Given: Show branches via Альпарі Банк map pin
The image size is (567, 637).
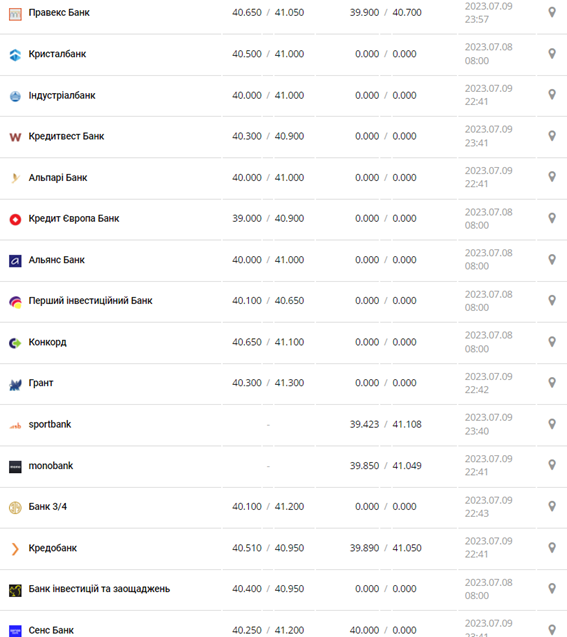Looking at the screenshot, I should [x=552, y=177].
